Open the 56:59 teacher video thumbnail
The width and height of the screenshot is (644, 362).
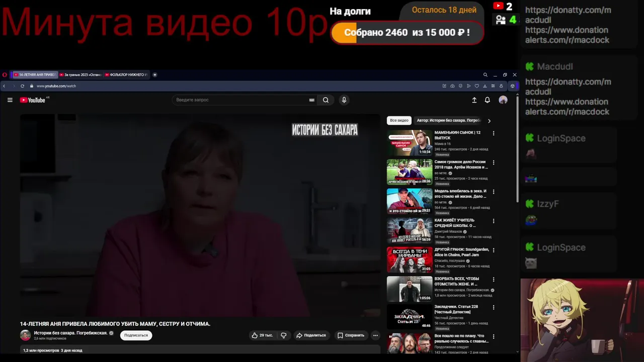click(x=410, y=231)
